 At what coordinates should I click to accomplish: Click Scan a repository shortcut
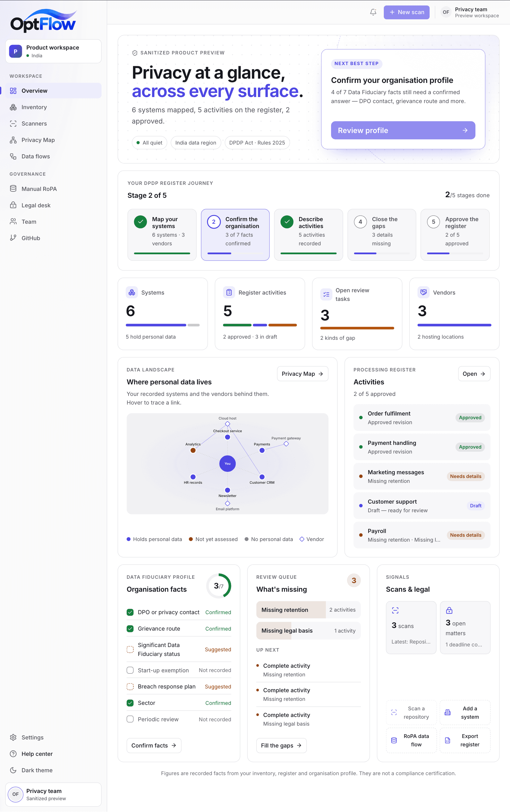click(x=411, y=713)
